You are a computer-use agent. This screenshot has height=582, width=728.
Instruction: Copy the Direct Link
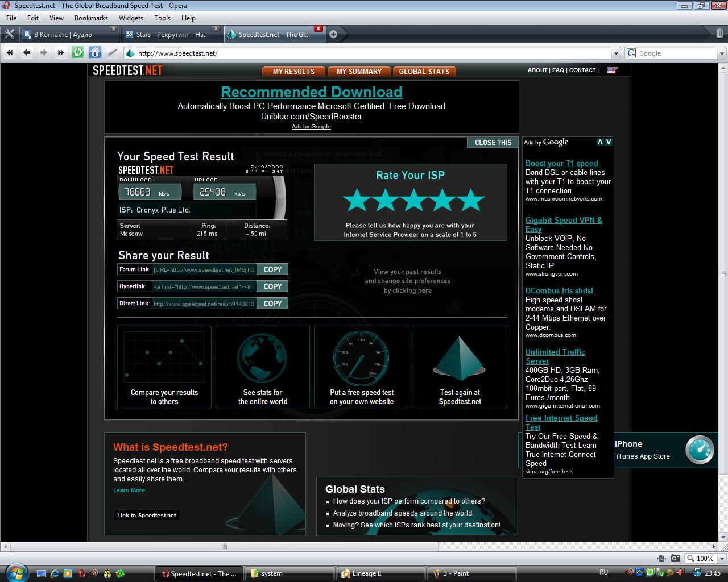coord(272,304)
